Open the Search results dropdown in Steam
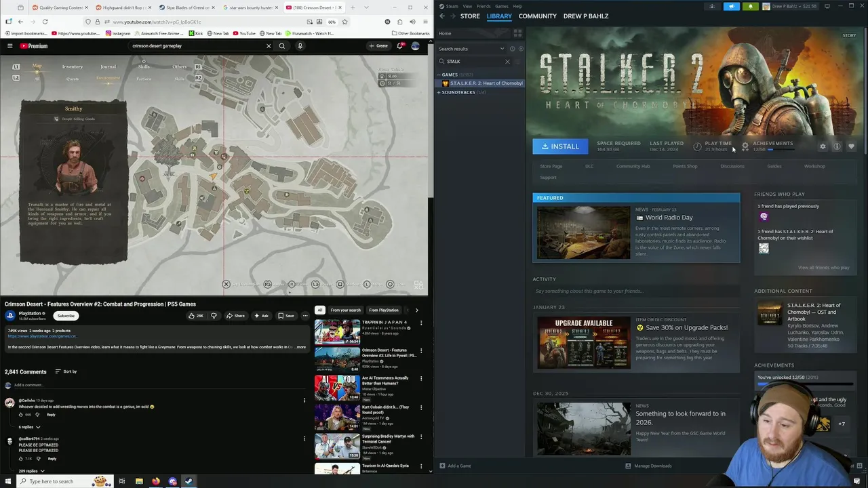 (x=472, y=49)
